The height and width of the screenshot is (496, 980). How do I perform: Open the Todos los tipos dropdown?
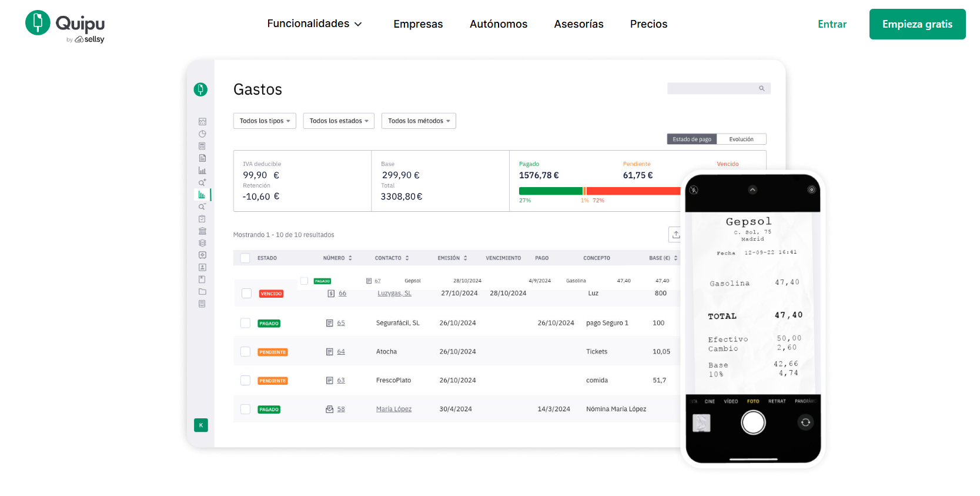265,121
